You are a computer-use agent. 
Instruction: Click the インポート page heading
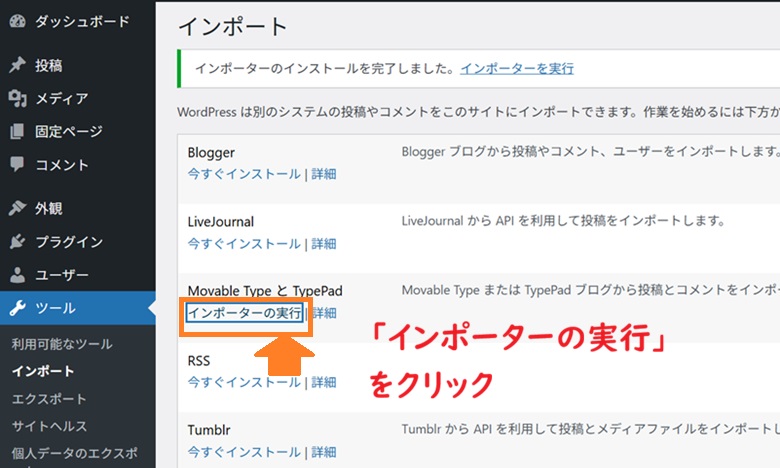(x=233, y=26)
